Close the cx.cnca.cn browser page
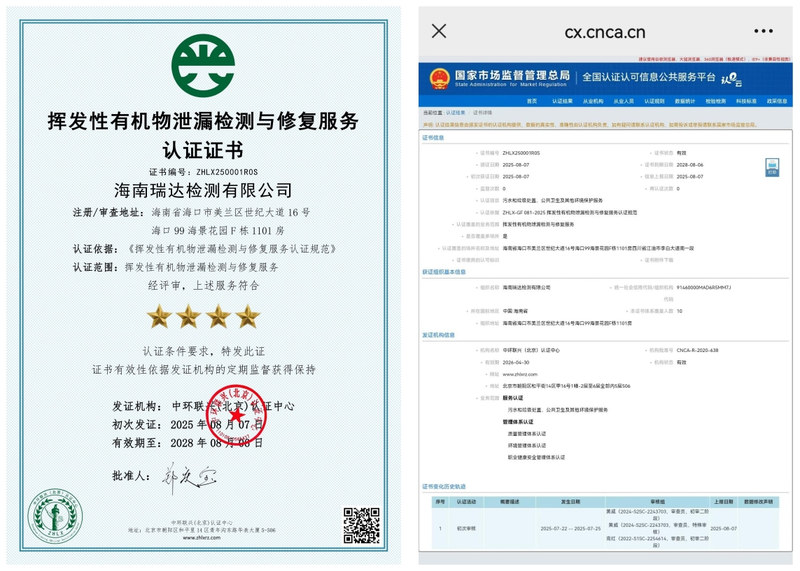Viewport: 800px width, 571px height. click(x=439, y=31)
